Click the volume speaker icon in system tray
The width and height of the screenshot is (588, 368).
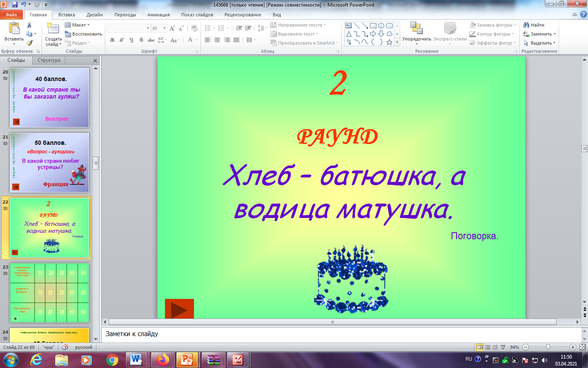click(544, 360)
